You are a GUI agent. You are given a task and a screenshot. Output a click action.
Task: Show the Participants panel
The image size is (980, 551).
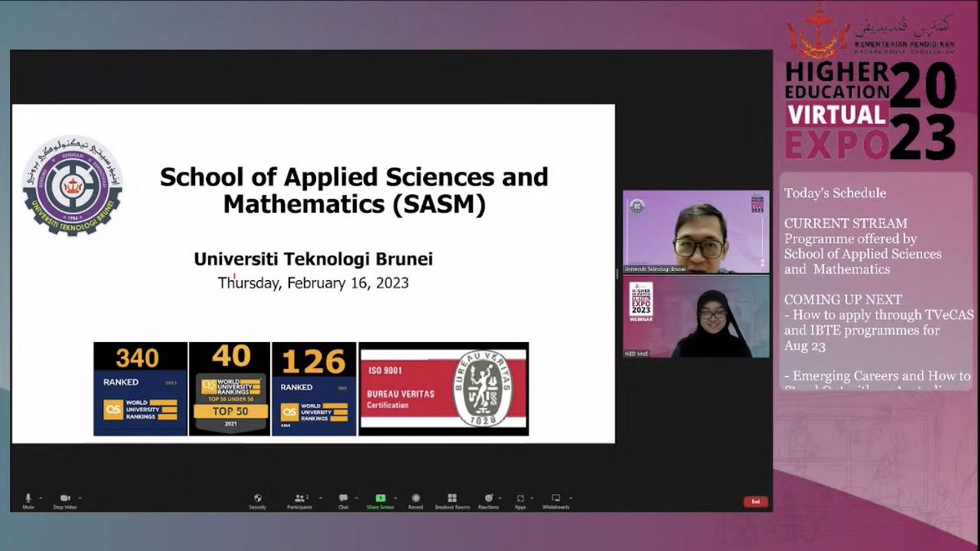click(x=299, y=500)
